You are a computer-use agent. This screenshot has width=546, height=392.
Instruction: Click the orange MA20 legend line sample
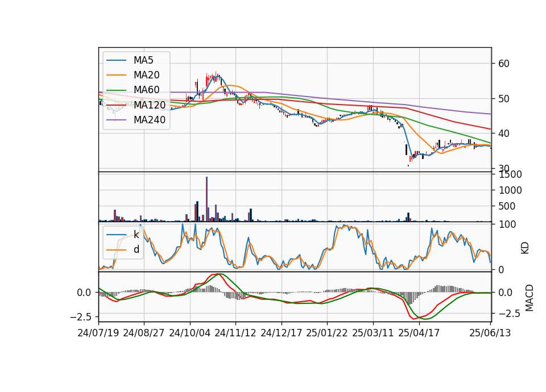[x=116, y=75]
